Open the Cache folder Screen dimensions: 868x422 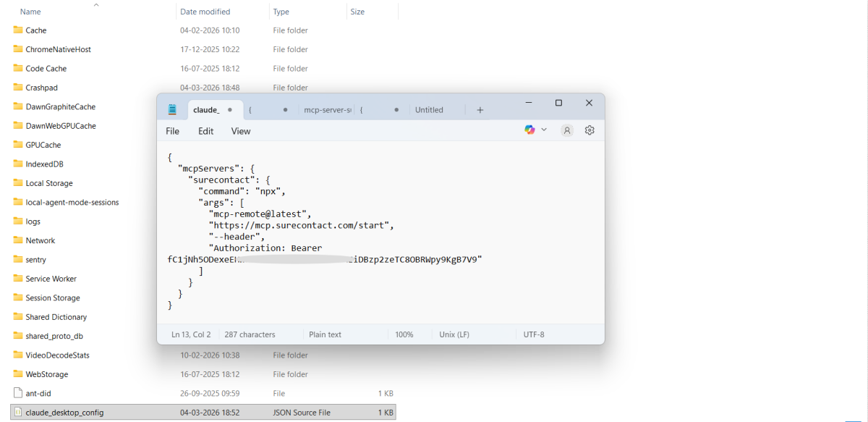coord(35,30)
